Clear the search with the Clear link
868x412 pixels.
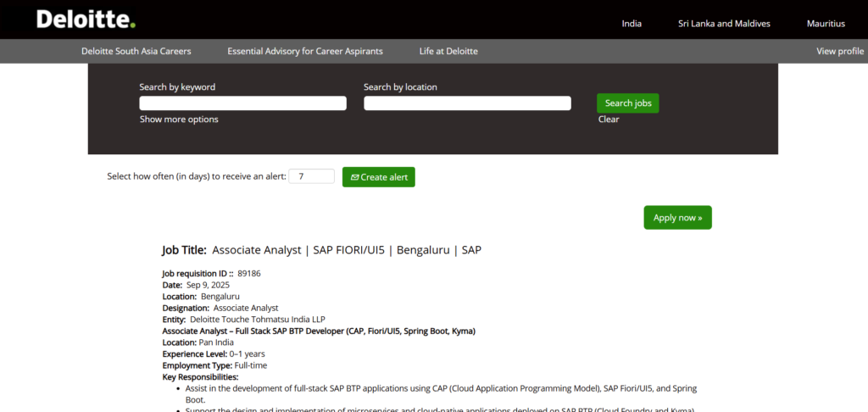(609, 120)
